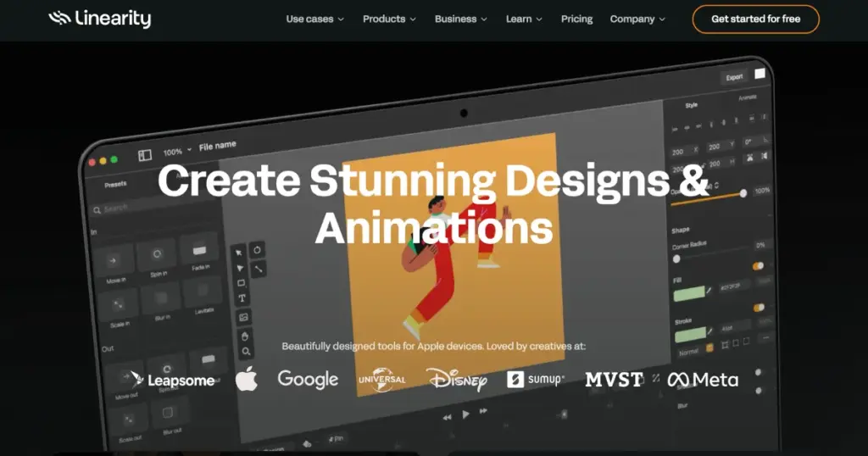Toggle the sidebar panel icon

pos(144,155)
